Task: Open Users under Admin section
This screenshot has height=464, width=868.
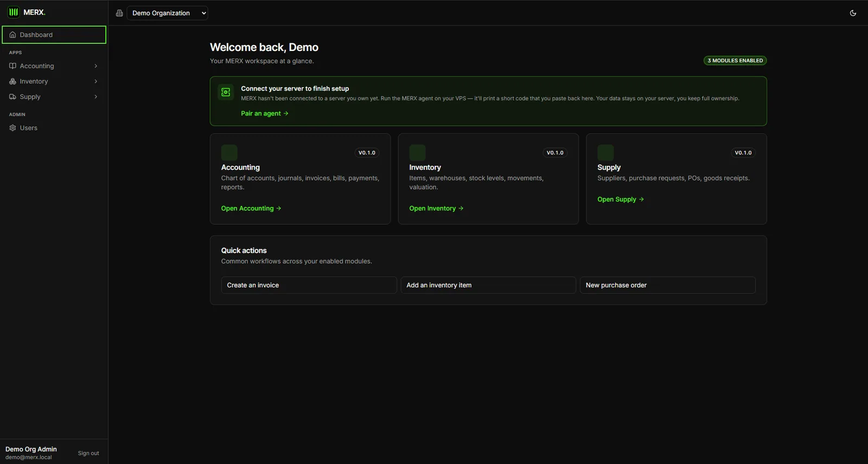Action: (x=54, y=128)
